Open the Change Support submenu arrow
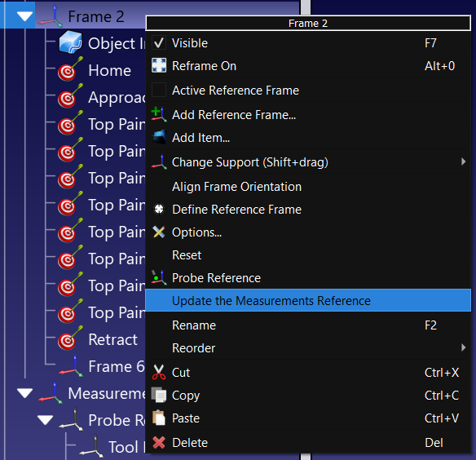This screenshot has width=476, height=460. tap(463, 161)
